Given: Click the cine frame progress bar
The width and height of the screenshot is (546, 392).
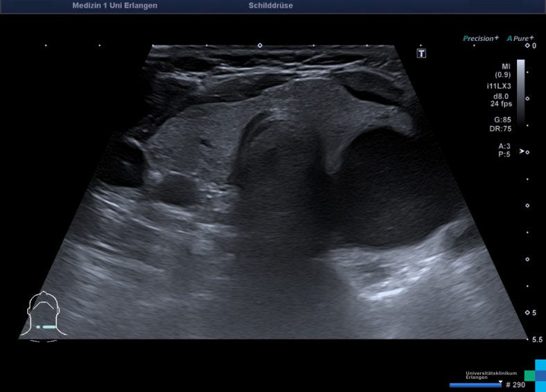Looking at the screenshot, I should 475,384.
